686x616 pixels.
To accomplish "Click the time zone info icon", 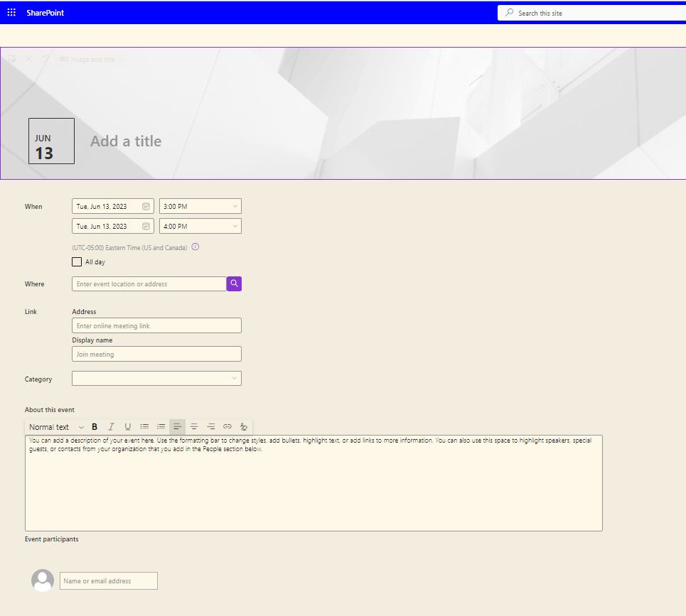I will [195, 247].
